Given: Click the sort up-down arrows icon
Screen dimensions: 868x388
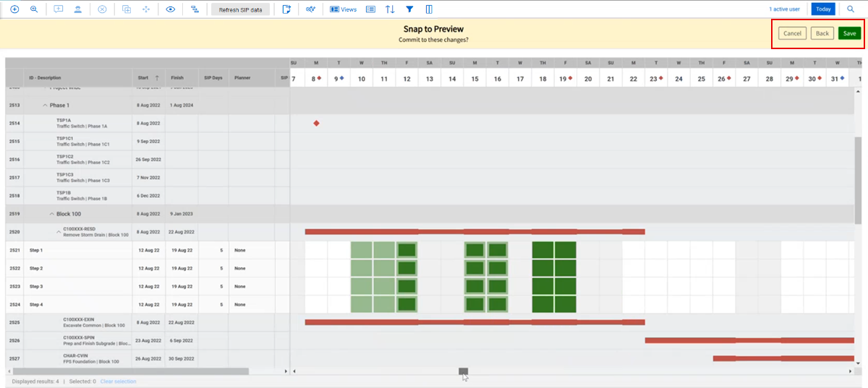Looking at the screenshot, I should coord(390,9).
